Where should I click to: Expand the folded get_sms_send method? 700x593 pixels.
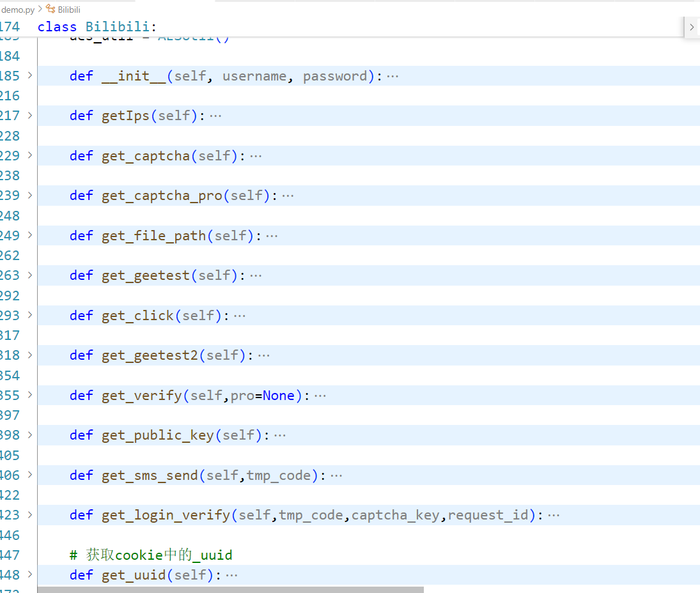point(30,475)
